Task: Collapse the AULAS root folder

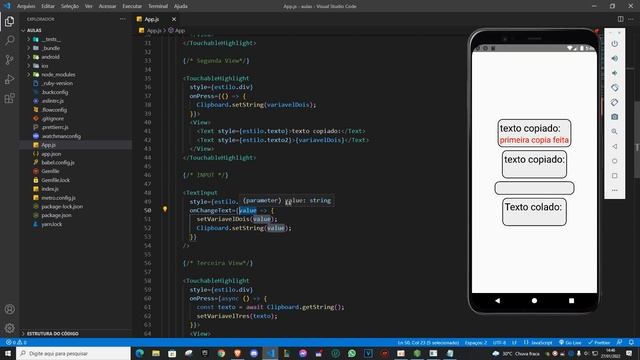Action: pyautogui.click(x=34, y=30)
